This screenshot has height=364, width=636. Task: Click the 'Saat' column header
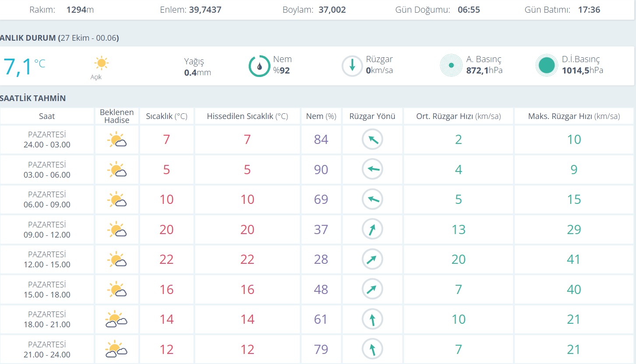47,116
